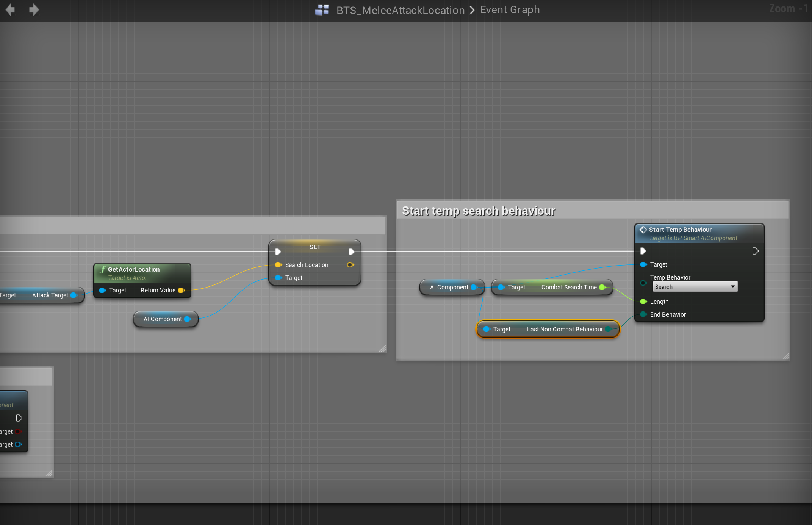Click the green Length input pin
This screenshot has width=812, height=525.
click(643, 302)
